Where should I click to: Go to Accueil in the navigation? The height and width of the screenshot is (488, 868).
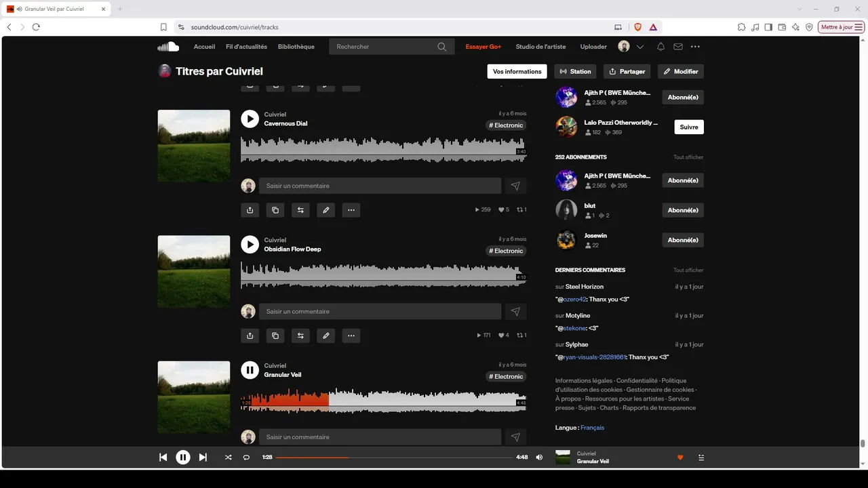pos(204,47)
